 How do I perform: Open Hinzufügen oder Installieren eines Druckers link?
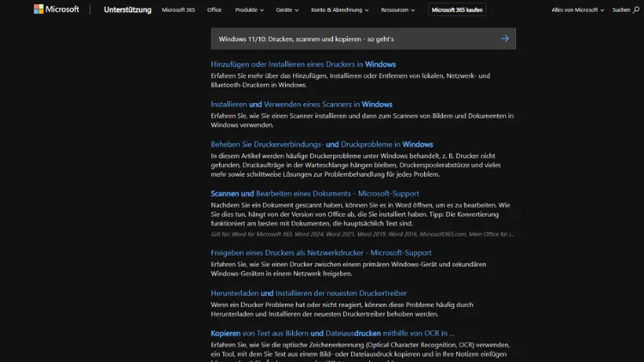point(303,64)
